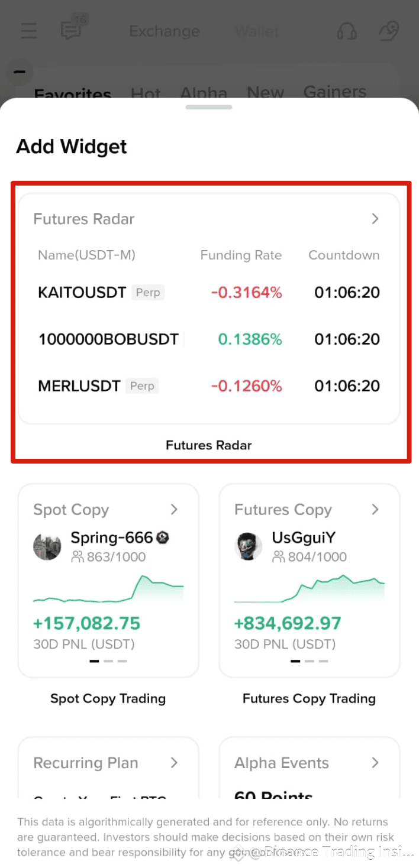
Task: Open the hamburger menu icon
Action: point(28,31)
